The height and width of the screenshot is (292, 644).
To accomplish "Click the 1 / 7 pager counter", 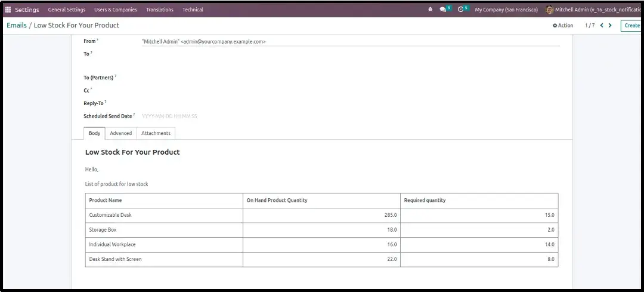I will point(590,26).
